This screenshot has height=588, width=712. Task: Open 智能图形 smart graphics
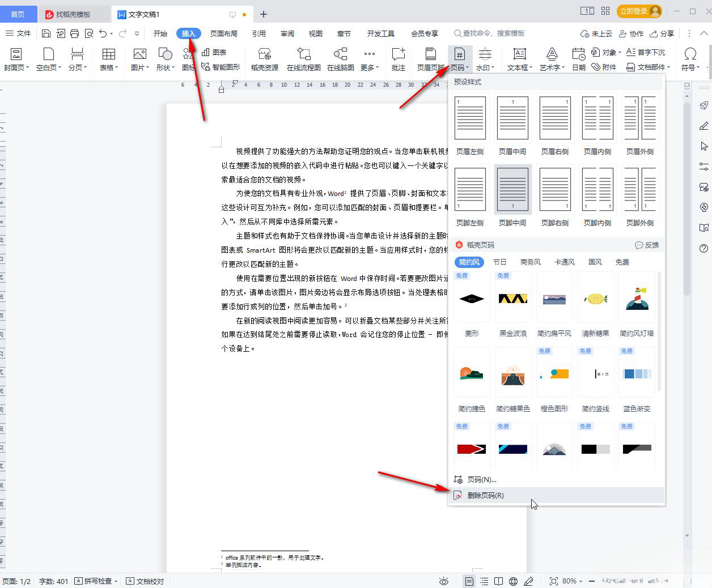click(221, 67)
